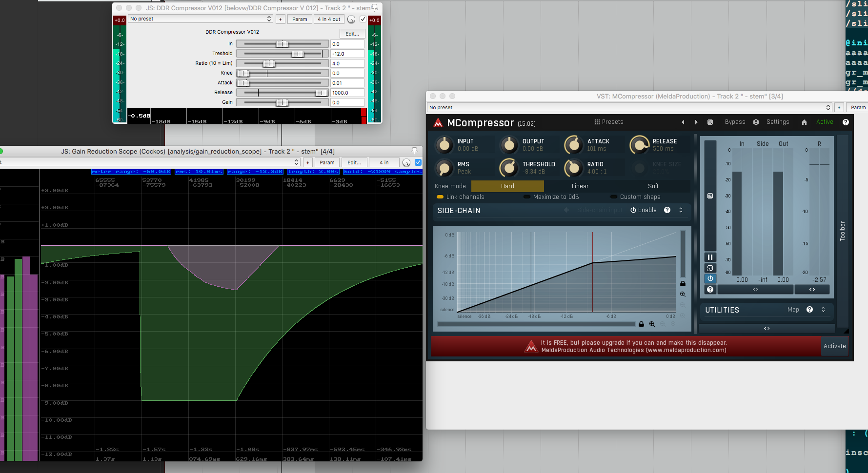Open help icon below meter buttons
This screenshot has height=473, width=868.
pos(710,289)
